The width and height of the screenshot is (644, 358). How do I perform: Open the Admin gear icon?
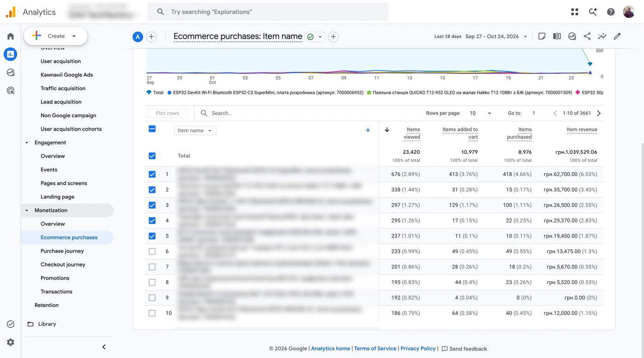(11, 342)
